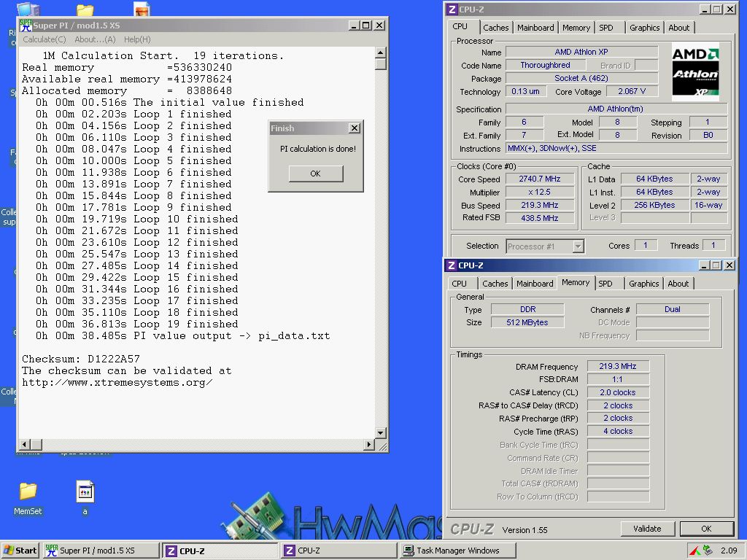Activate second CPU-Z taskbar button
The image size is (747, 560).
coord(338,551)
